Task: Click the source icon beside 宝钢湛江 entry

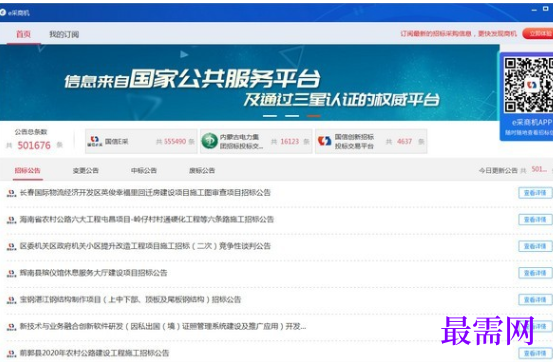Action: (x=11, y=300)
